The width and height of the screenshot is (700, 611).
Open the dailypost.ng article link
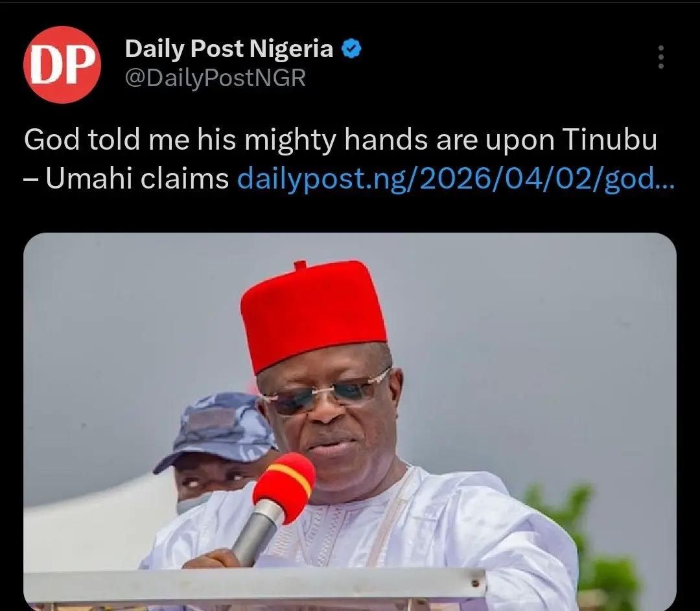pos(456,179)
